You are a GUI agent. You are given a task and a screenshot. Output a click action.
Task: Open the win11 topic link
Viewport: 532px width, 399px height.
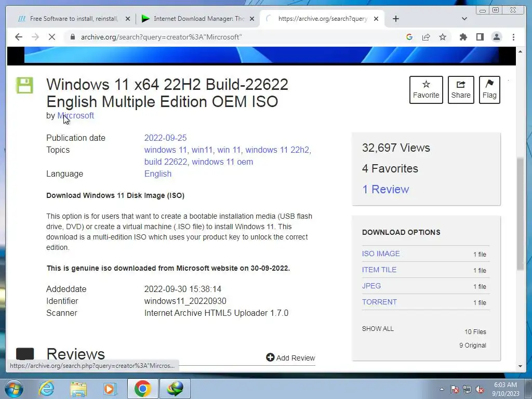pyautogui.click(x=202, y=150)
